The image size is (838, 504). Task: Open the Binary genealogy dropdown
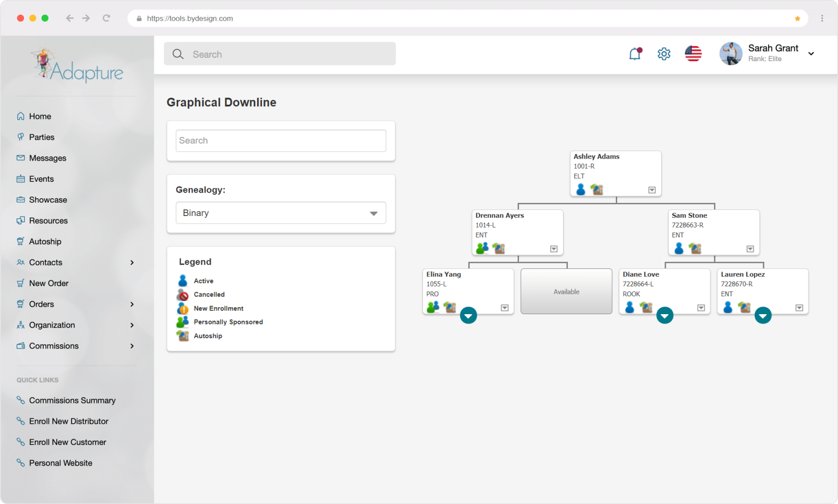pos(280,213)
